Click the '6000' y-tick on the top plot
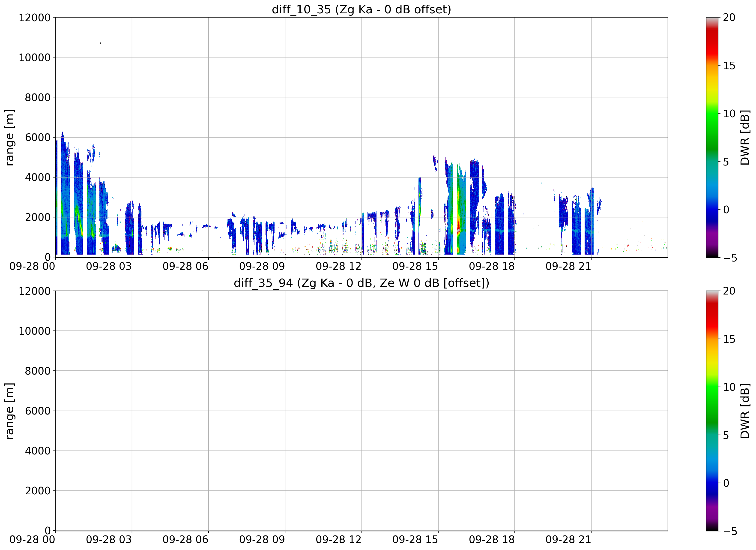 pyautogui.click(x=38, y=137)
